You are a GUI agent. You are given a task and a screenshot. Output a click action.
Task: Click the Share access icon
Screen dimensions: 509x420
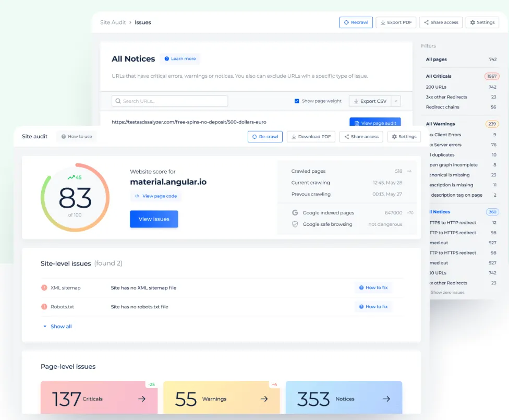coord(428,22)
